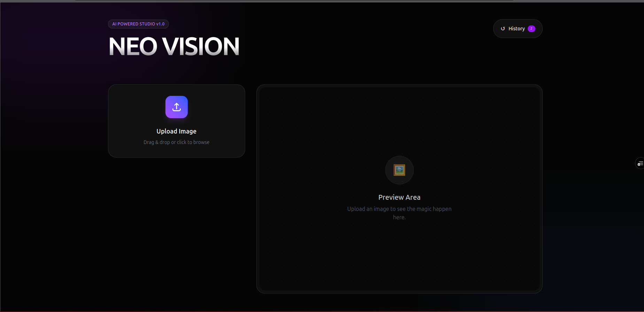Viewport: 644px width, 312px height.
Task: Click the framed picture icon in preview
Action: click(399, 170)
